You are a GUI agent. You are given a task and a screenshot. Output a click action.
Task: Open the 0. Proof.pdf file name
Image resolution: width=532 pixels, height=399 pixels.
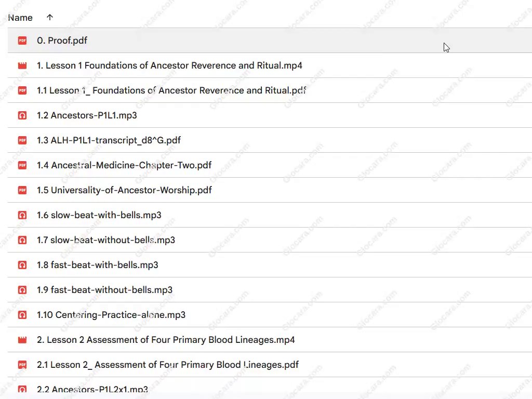tap(62, 41)
